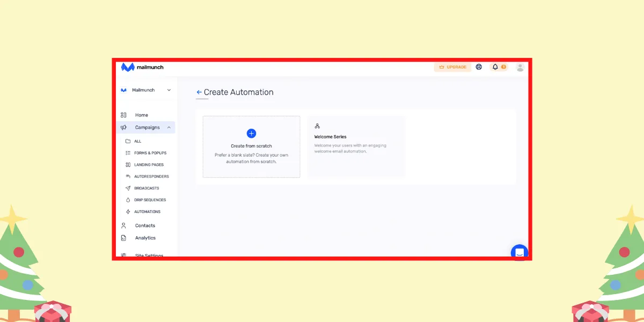Click the Autoresponders reply icon
The height and width of the screenshot is (322, 644).
128,177
